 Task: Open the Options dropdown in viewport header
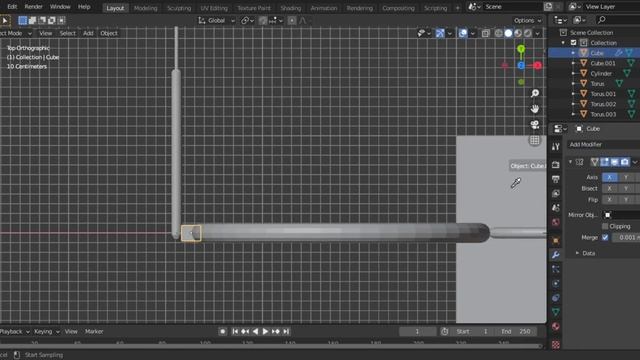pos(527,20)
